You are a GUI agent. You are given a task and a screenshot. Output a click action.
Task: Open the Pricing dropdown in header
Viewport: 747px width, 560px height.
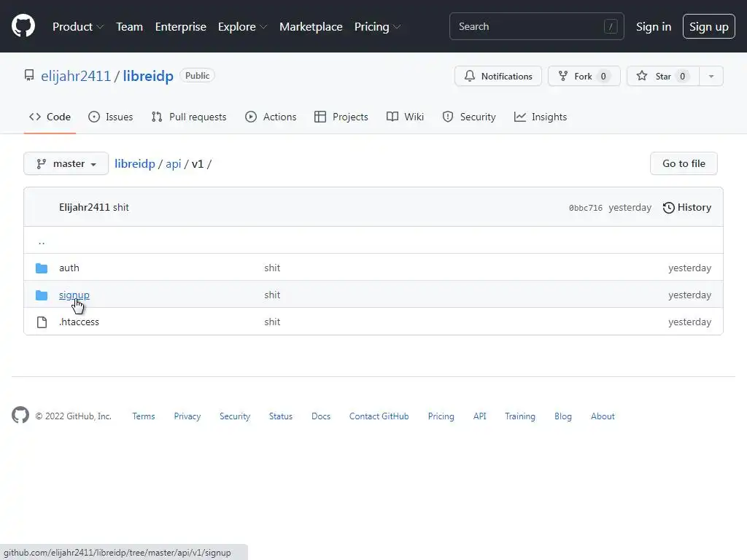click(x=377, y=27)
